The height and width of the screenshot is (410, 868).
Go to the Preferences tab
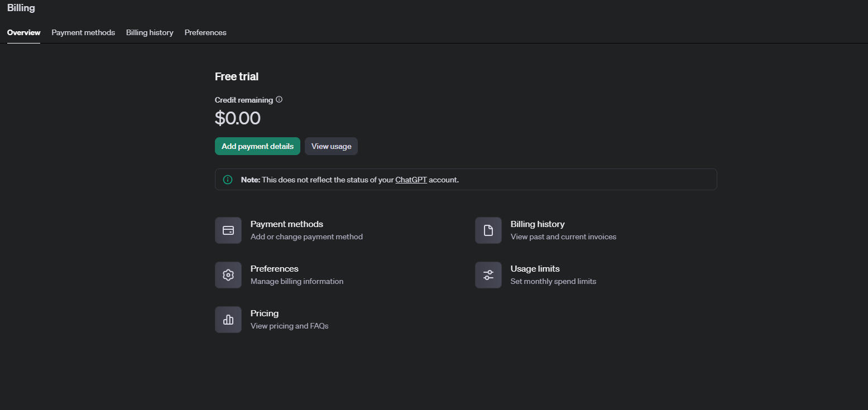pos(205,32)
